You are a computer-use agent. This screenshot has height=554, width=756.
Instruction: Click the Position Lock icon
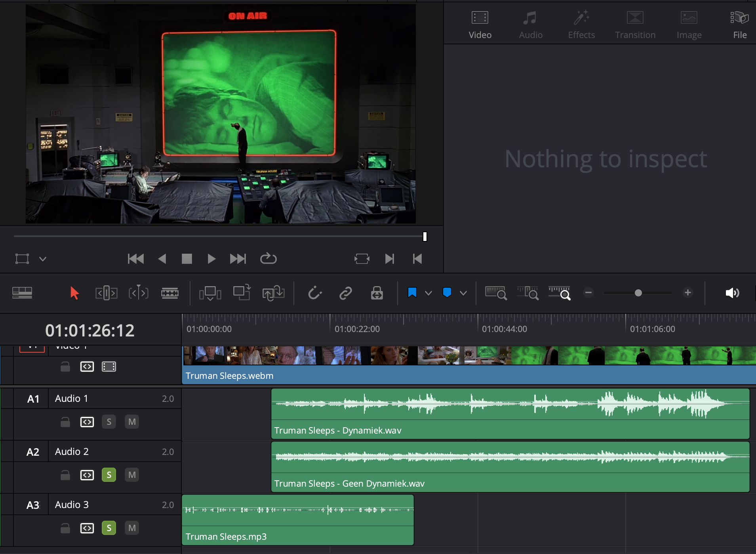coord(377,293)
